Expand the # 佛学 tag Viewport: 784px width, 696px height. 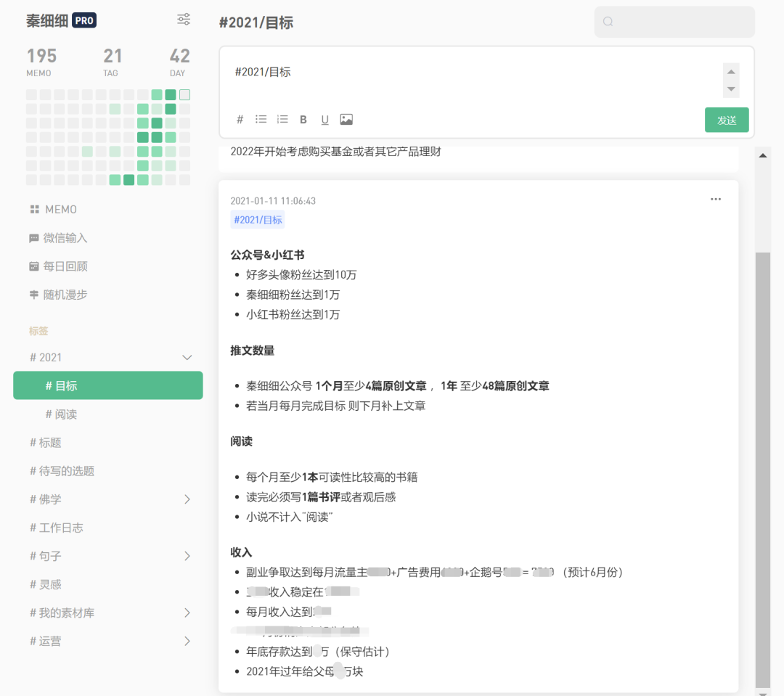click(x=187, y=499)
